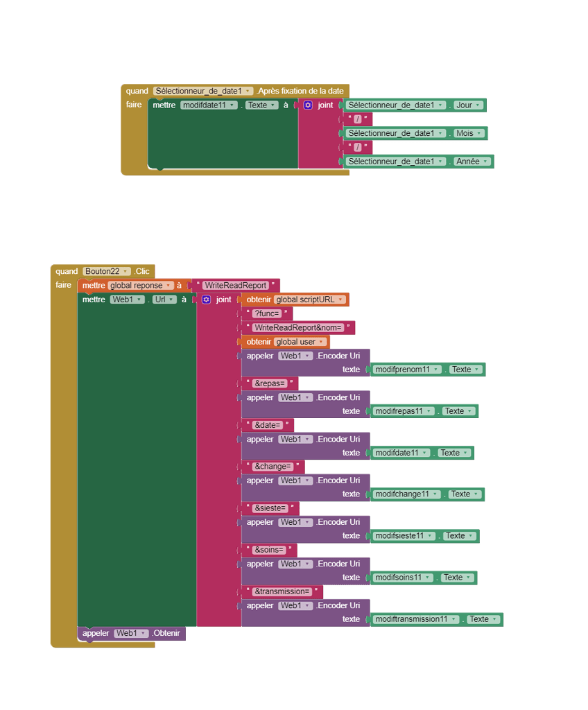The height and width of the screenshot is (710, 588).
Task: Open the modifchange11 component dropdown
Action: tap(406, 494)
